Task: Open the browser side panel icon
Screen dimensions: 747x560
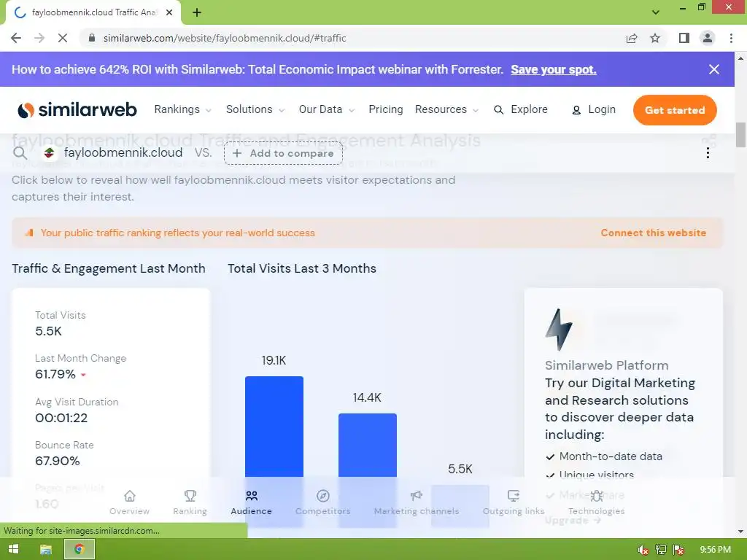Action: click(x=684, y=38)
